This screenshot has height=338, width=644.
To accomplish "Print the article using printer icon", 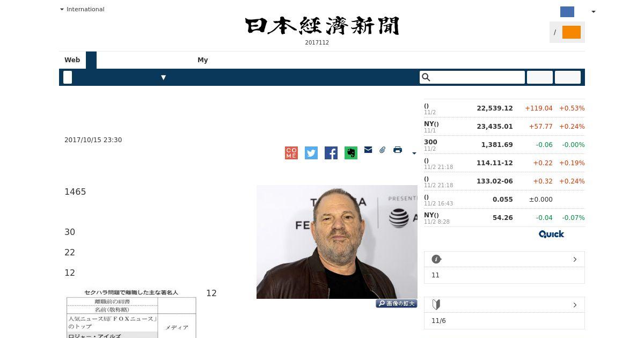I will coord(398,150).
